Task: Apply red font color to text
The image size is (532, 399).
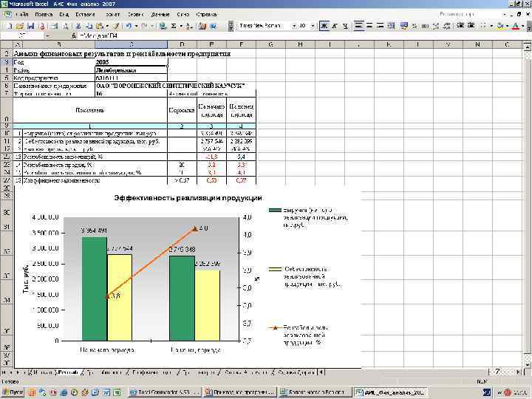Action: click(x=516, y=26)
